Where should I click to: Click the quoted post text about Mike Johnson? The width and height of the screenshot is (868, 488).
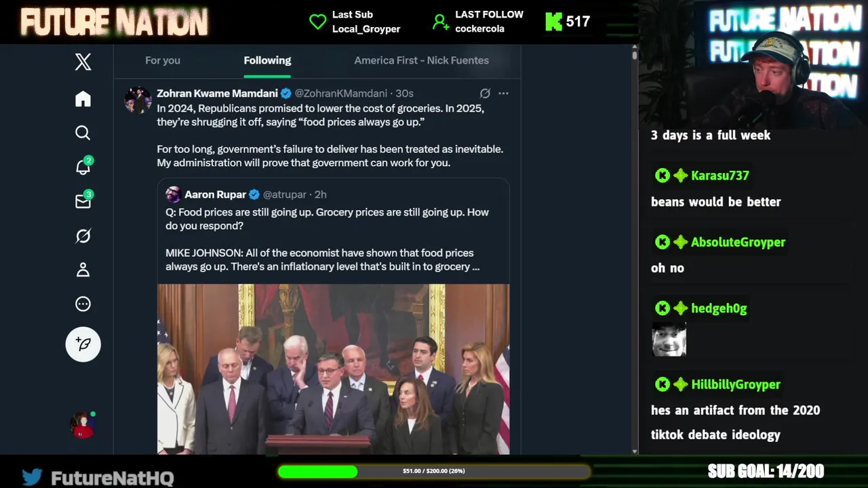coord(327,239)
